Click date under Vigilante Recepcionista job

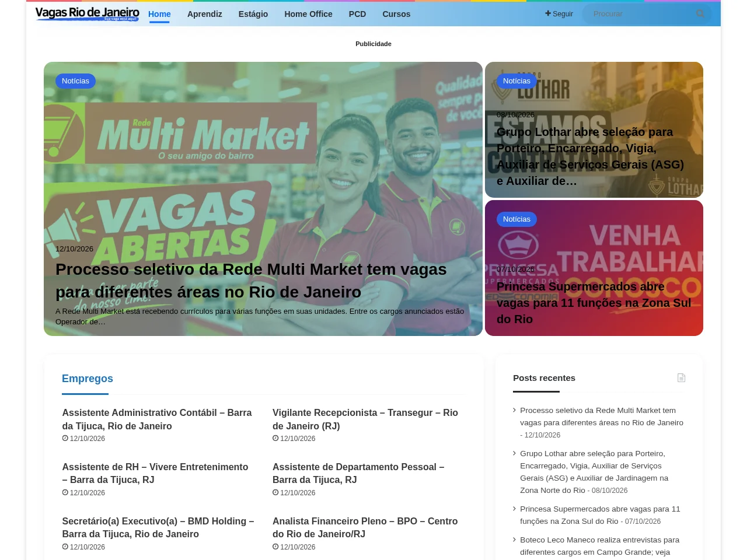pos(294,439)
